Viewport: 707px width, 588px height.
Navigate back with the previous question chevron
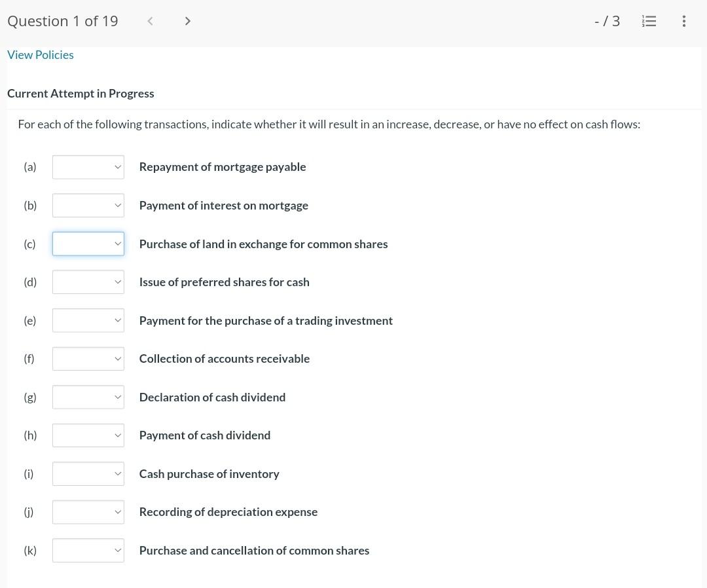[151, 21]
